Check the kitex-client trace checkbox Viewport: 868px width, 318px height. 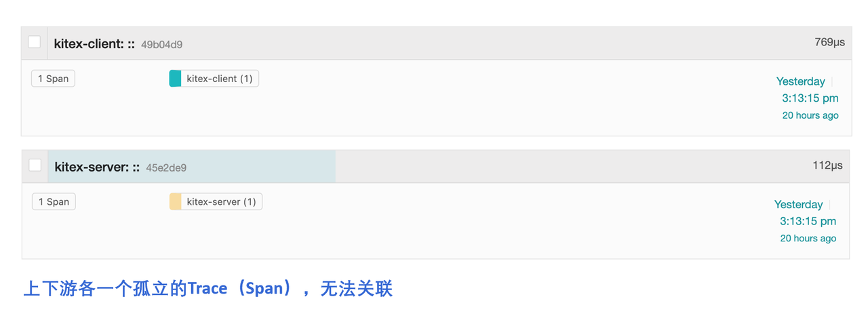[x=35, y=42]
